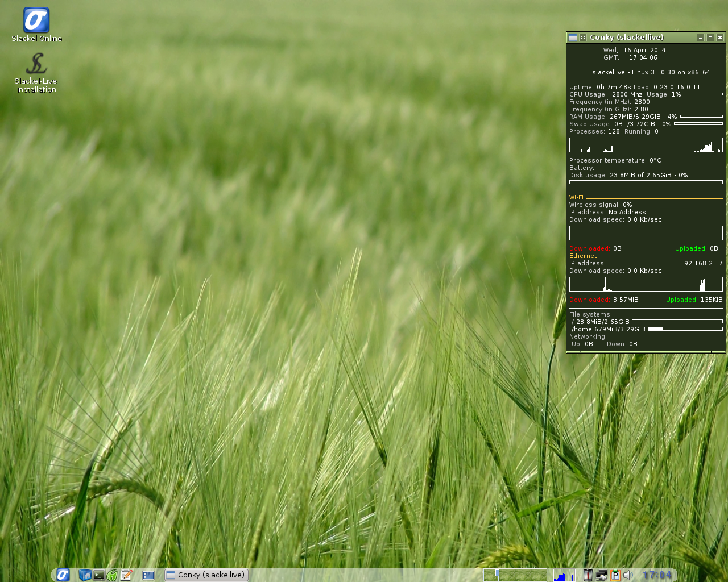Image resolution: width=728 pixels, height=582 pixels.
Task: Click the 'slackellive - Linux 3.10.30 on x86_64' line
Action: tap(651, 72)
